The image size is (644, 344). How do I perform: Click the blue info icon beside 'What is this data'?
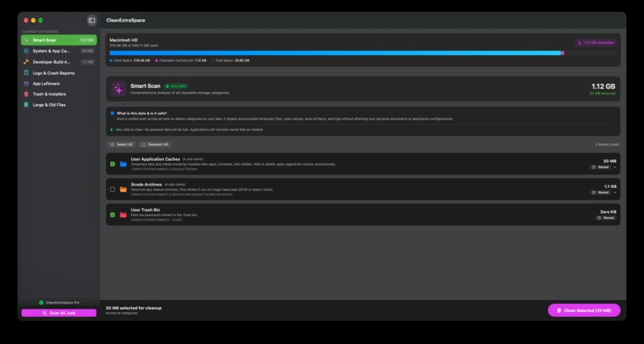[112, 113]
